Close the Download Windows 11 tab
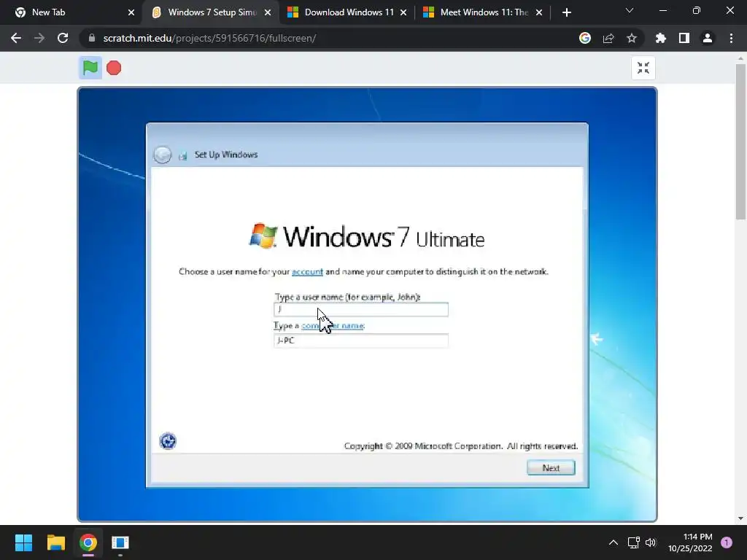The image size is (747, 560). pyautogui.click(x=403, y=12)
